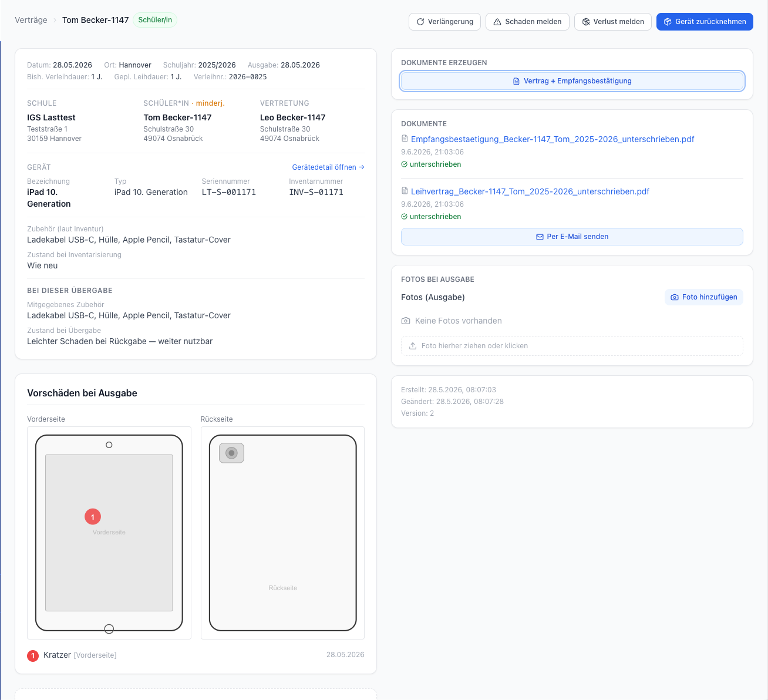This screenshot has width=768, height=700.
Task: Click check icon under Leihvertrag PDF
Action: coord(404,217)
